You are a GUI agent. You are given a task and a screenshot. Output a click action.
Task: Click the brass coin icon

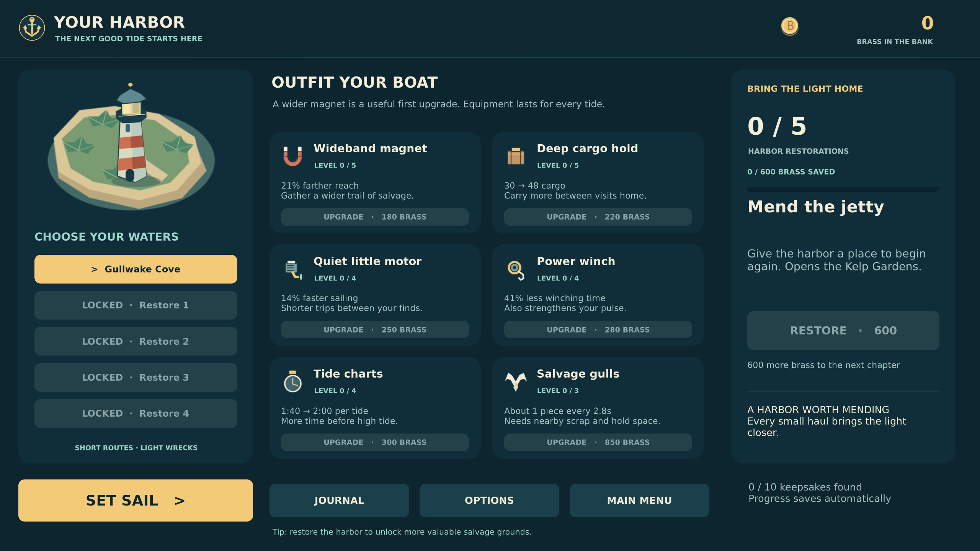[x=790, y=26]
